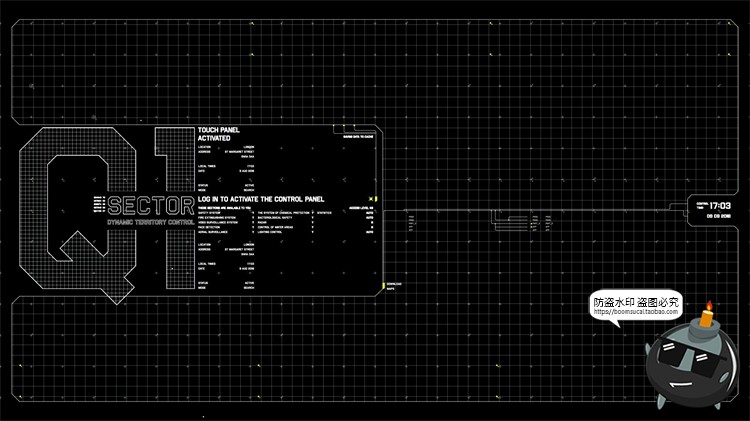Toggle the Safety System section arrow
Screen dimensions: 750x421
[252, 212]
